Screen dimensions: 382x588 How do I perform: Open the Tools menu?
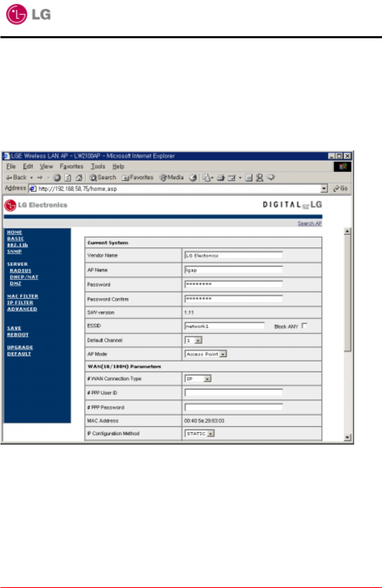[x=98, y=166]
